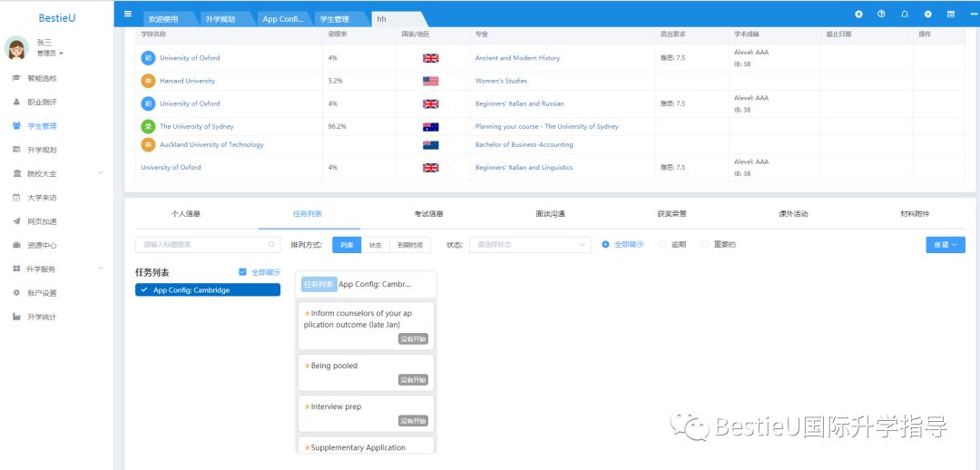The height and width of the screenshot is (470, 980).
Task: Click the 申 badge beside Harvard University
Action: [x=148, y=81]
